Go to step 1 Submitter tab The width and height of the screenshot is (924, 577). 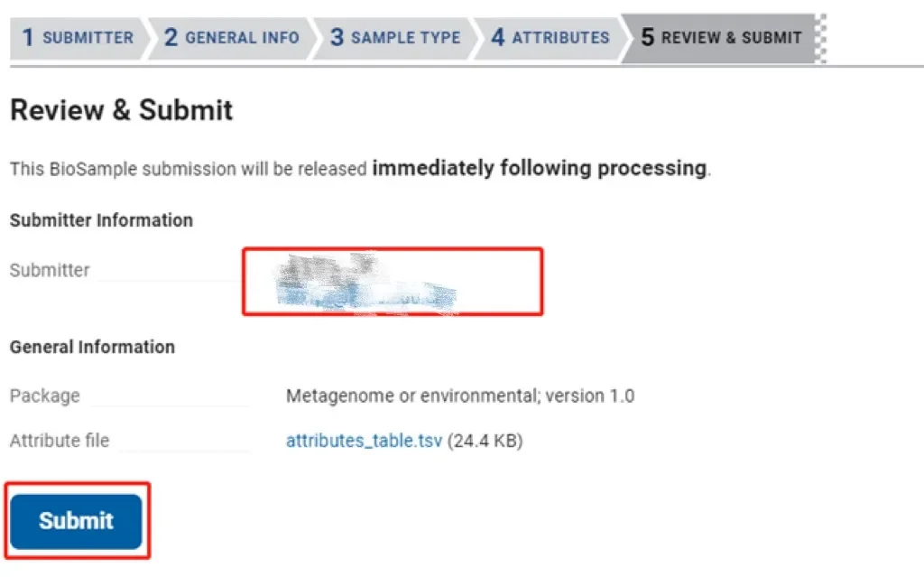[x=78, y=38]
